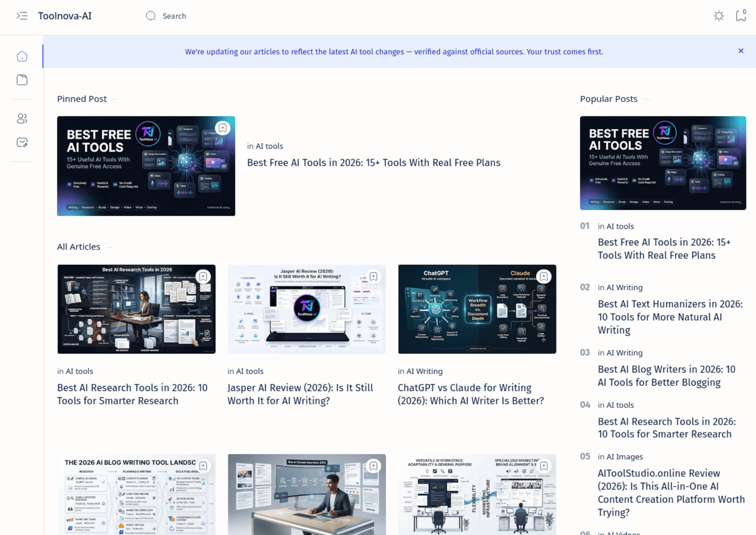Screen dimensions: 756x535
Task: Open AI tools category under Research Tools card
Action: click(x=79, y=372)
